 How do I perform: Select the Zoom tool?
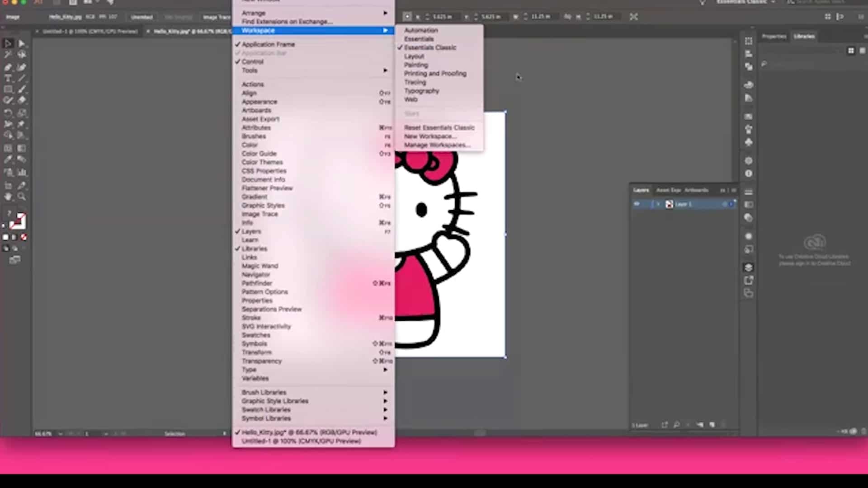21,197
